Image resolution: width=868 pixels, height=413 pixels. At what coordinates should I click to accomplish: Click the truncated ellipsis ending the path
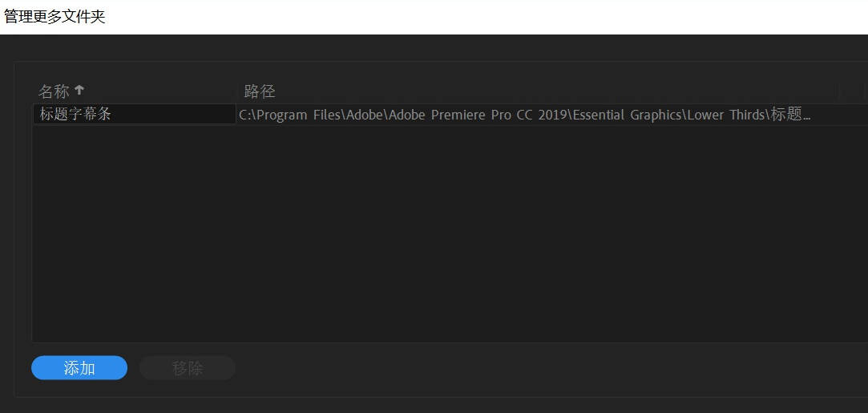point(806,118)
